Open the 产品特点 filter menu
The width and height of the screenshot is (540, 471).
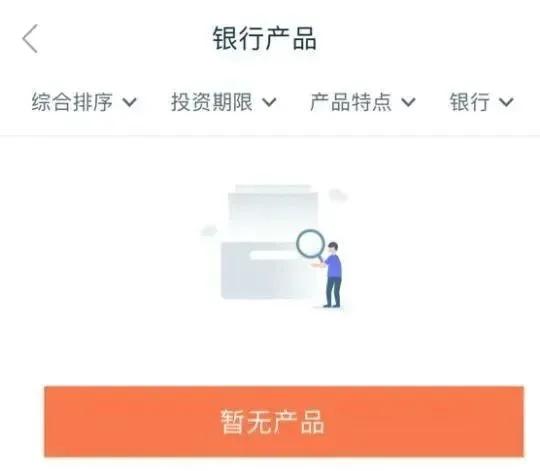[x=363, y=102]
